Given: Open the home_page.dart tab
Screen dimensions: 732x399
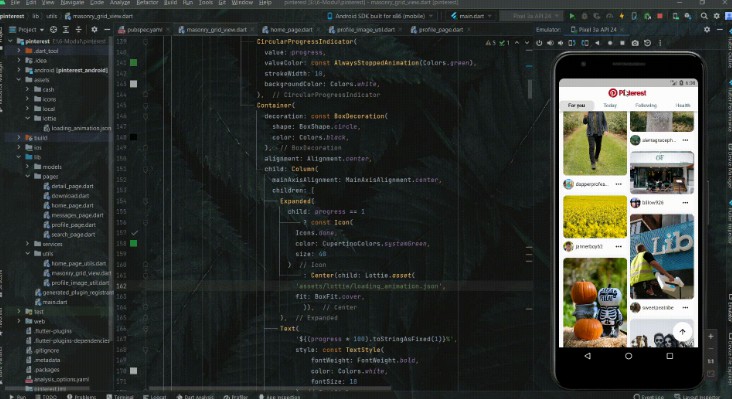Looking at the screenshot, I should (290, 29).
